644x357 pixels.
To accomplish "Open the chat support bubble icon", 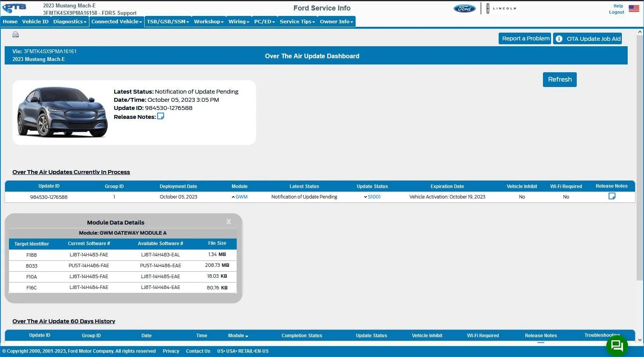I will 617,345.
